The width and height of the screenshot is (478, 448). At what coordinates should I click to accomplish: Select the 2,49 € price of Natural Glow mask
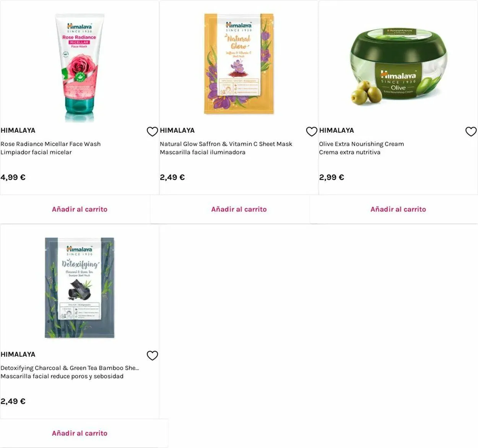point(172,177)
